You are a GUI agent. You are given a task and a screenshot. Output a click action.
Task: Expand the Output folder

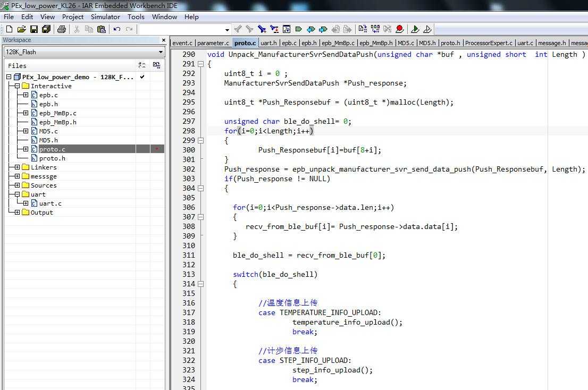[x=17, y=212]
